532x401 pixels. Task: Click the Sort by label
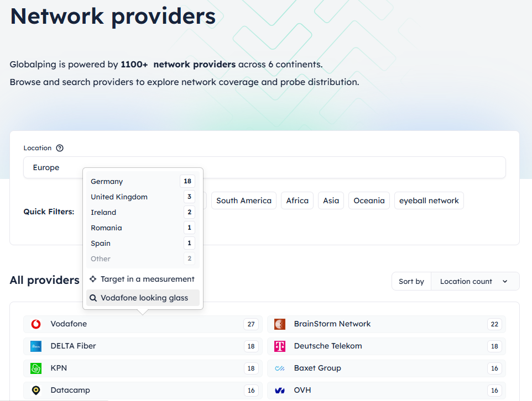click(x=411, y=281)
